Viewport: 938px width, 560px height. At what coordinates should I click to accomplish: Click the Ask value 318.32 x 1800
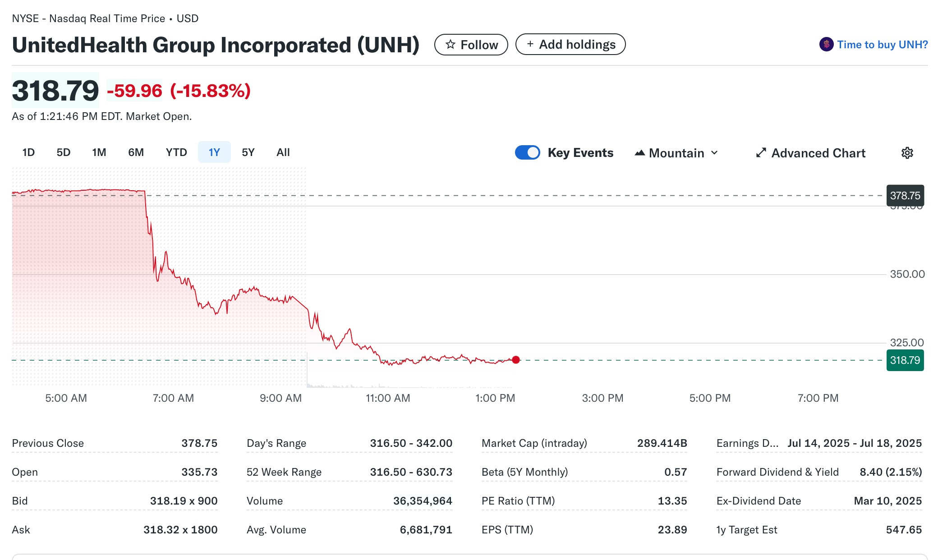point(180,530)
